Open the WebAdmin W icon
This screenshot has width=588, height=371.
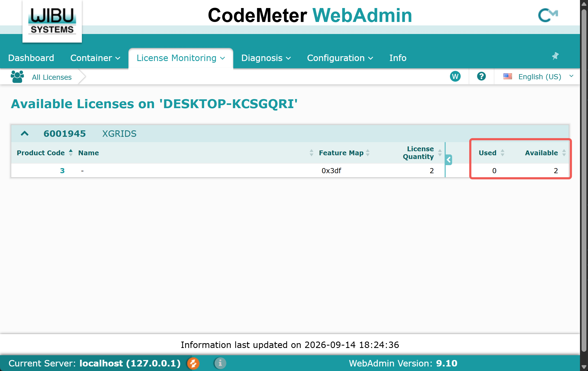(x=455, y=77)
